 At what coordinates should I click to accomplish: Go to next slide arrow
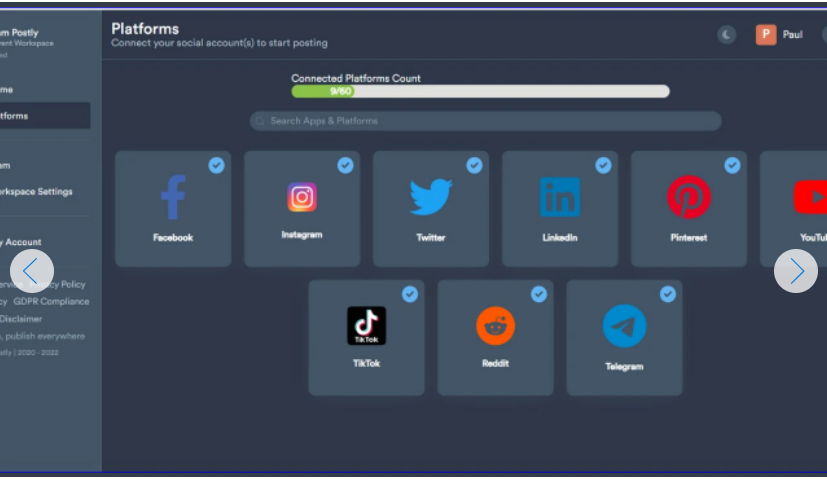pyautogui.click(x=796, y=271)
